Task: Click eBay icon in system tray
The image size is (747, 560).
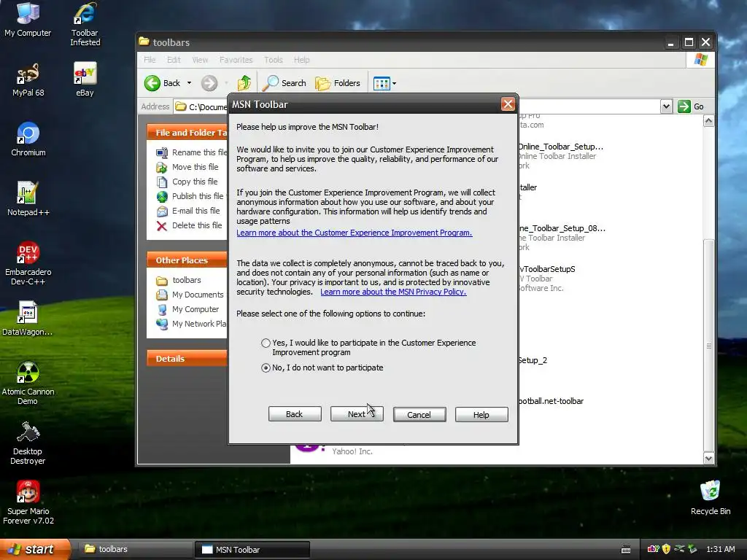Action: [x=653, y=549]
